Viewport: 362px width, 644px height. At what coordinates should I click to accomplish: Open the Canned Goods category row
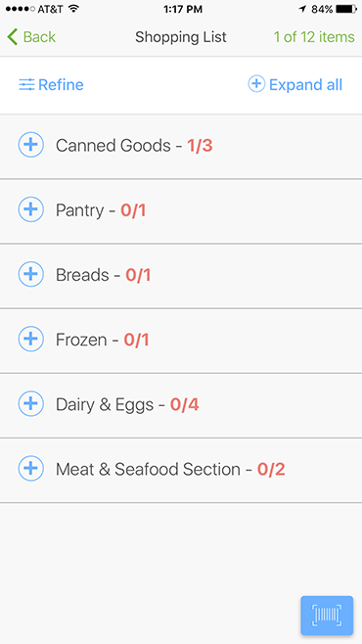click(181, 146)
